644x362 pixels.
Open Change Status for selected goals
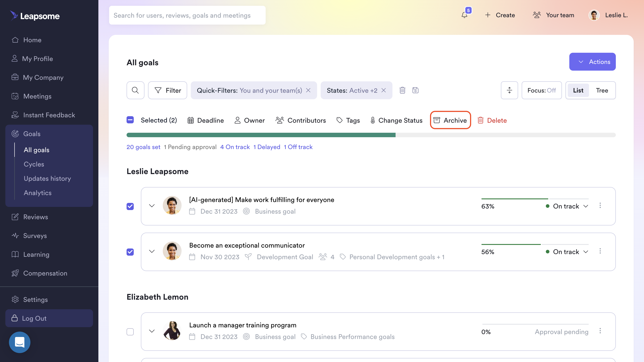pyautogui.click(x=396, y=120)
